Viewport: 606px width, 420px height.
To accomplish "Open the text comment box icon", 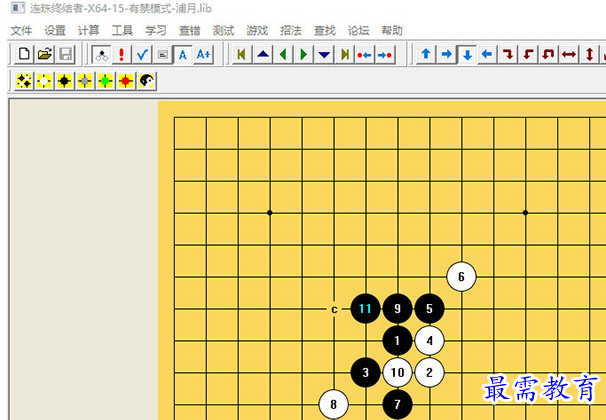I will (163, 54).
